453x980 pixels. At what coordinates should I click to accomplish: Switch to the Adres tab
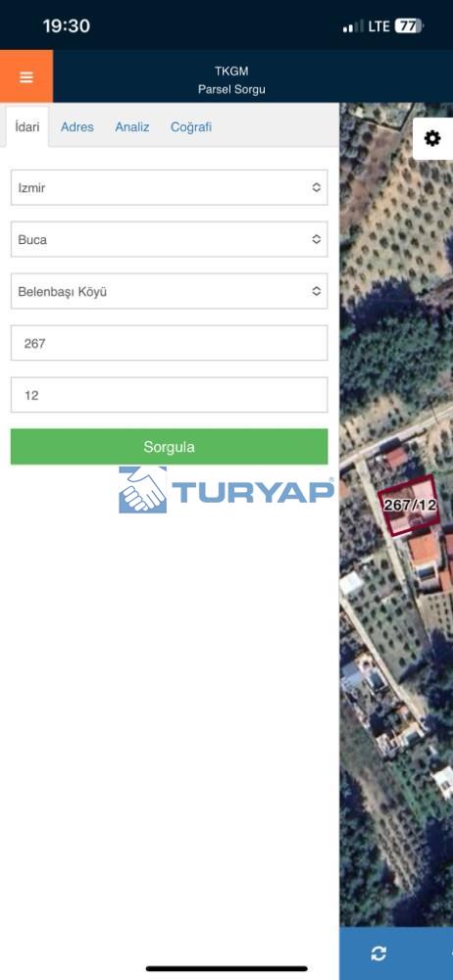tap(76, 126)
